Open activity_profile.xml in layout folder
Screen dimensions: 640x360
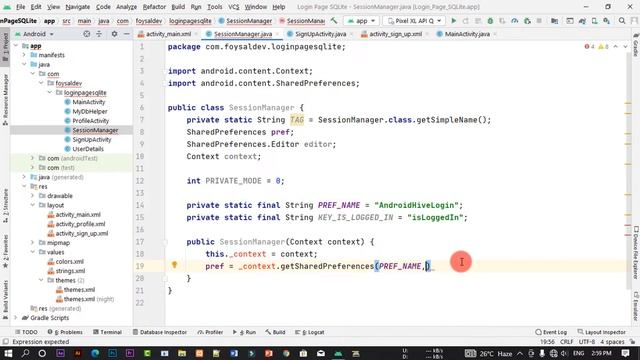tap(80, 224)
